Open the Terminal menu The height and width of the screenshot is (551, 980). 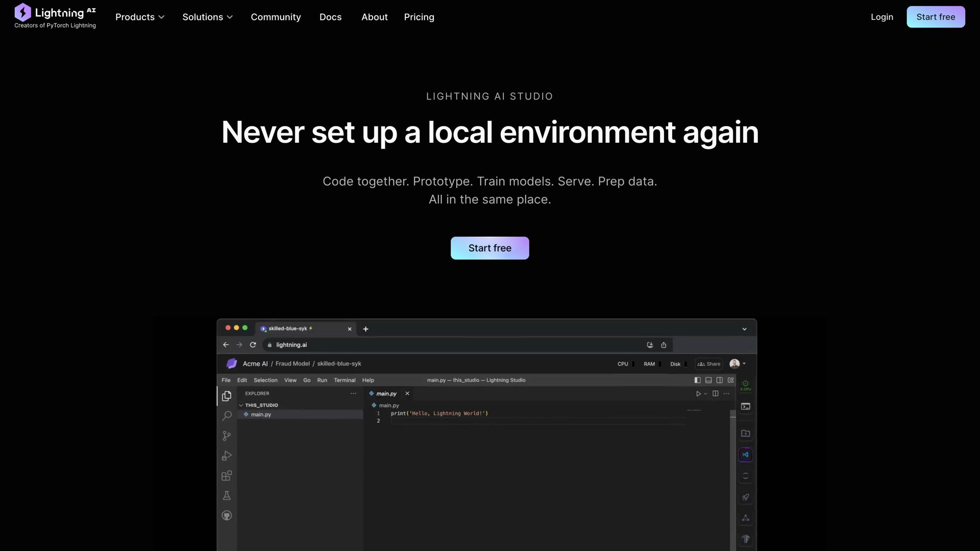pyautogui.click(x=345, y=380)
